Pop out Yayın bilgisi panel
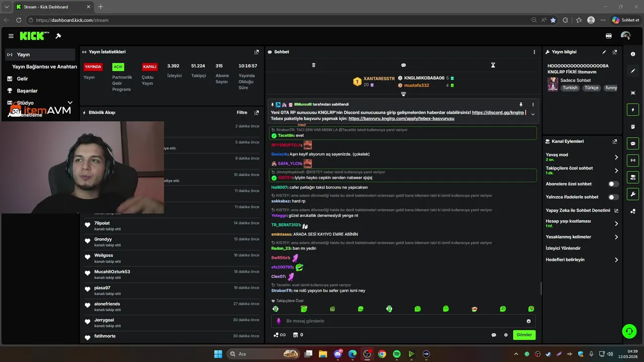 (615, 52)
